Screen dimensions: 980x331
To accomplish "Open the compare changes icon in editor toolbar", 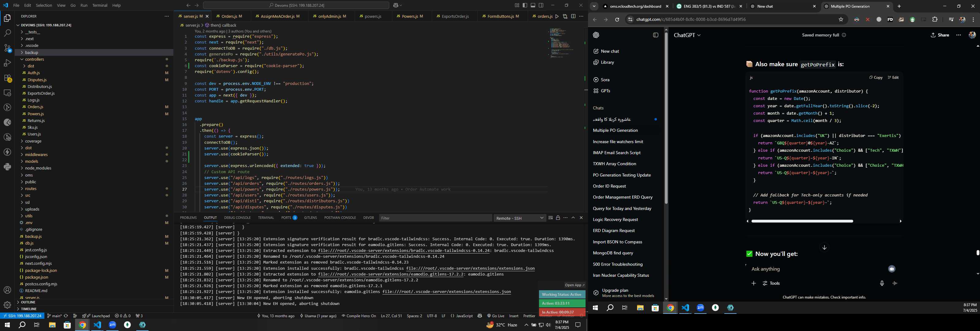I will 565,16.
